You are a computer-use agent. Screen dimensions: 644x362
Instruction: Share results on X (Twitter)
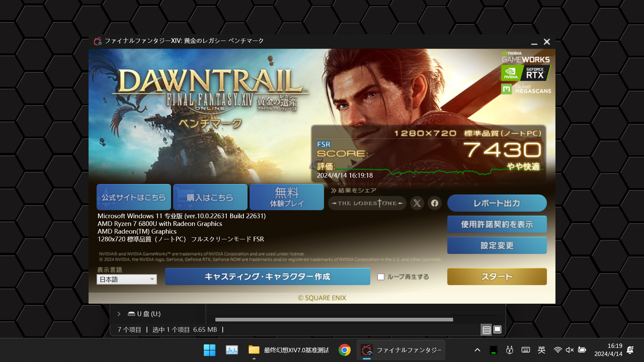coord(417,203)
